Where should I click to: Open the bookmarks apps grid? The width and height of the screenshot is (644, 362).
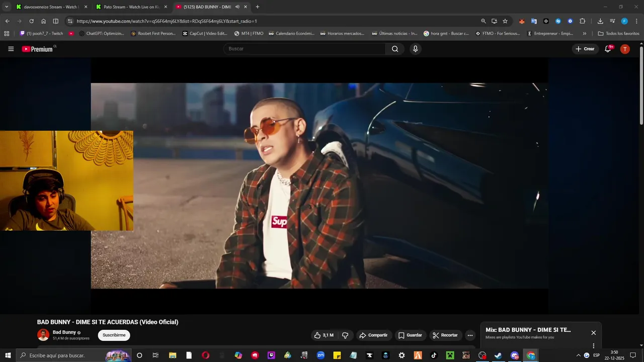click(7, 34)
